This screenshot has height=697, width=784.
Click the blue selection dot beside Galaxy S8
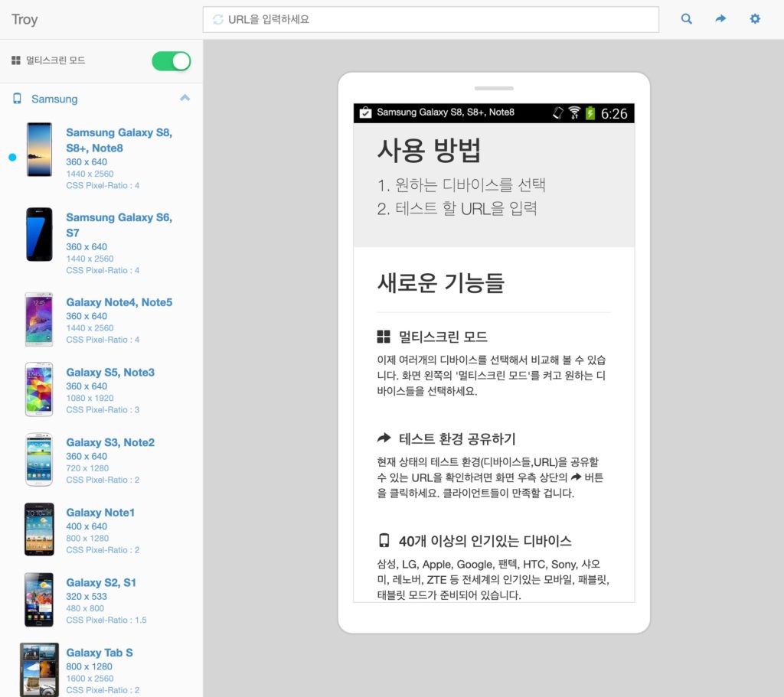[x=12, y=158]
